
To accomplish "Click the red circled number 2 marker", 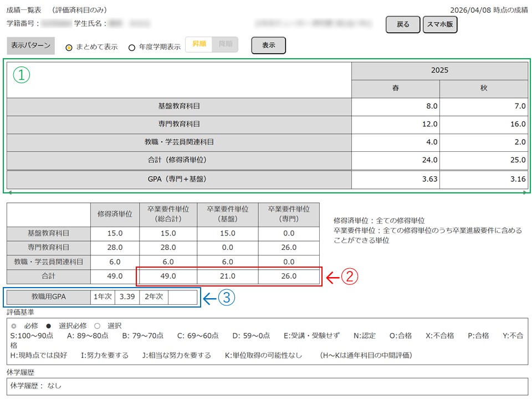I will [x=351, y=277].
